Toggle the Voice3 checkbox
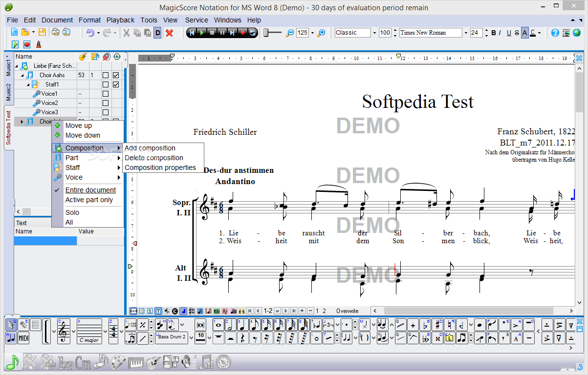 coord(105,112)
